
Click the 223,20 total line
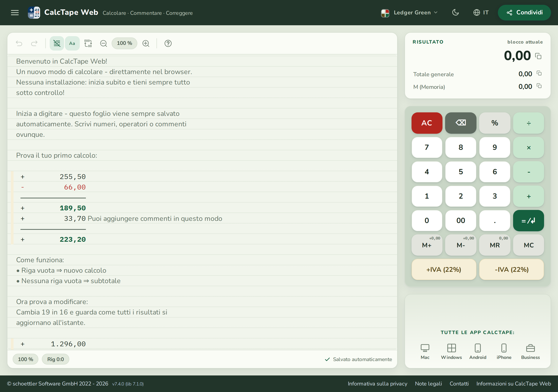point(73,239)
